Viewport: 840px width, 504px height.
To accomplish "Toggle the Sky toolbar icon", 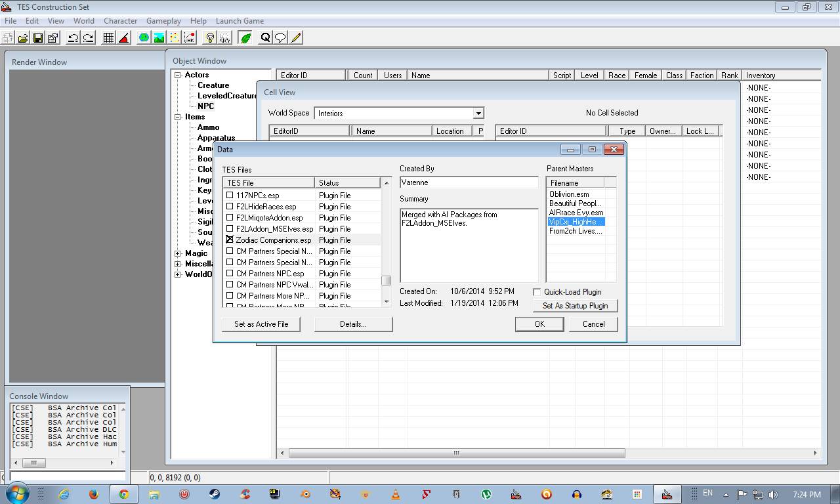I will 225,38.
